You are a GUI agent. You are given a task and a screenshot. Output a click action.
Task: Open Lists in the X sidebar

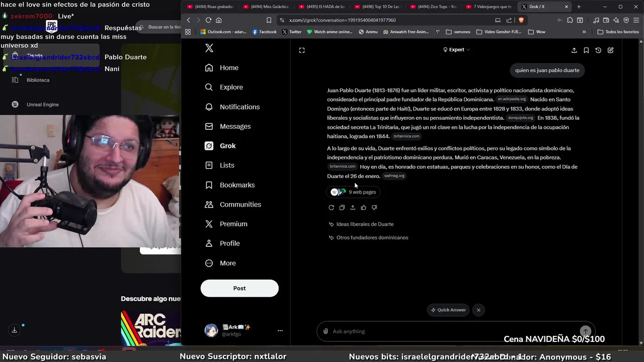(x=220, y=165)
